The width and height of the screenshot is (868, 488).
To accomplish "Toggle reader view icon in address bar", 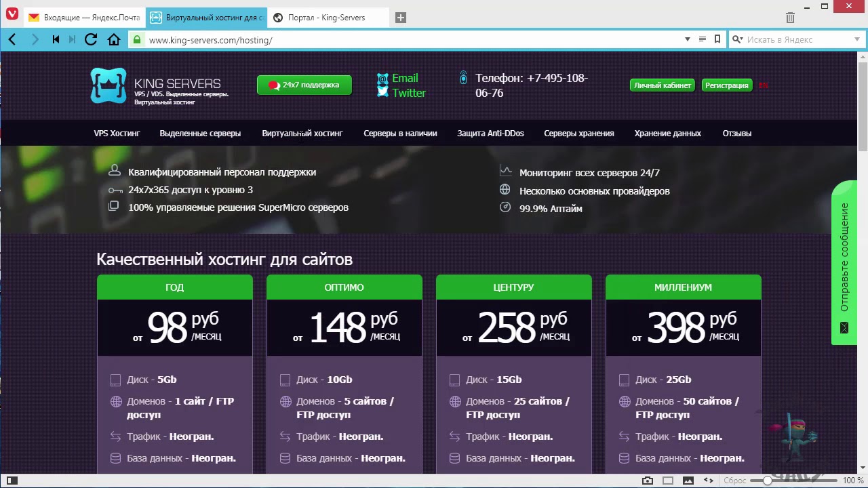I will (x=703, y=39).
